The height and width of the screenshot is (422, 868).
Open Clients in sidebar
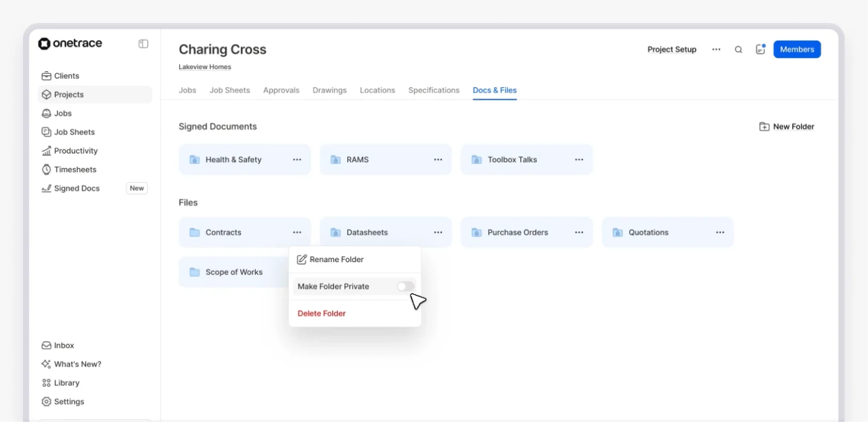pos(95,76)
